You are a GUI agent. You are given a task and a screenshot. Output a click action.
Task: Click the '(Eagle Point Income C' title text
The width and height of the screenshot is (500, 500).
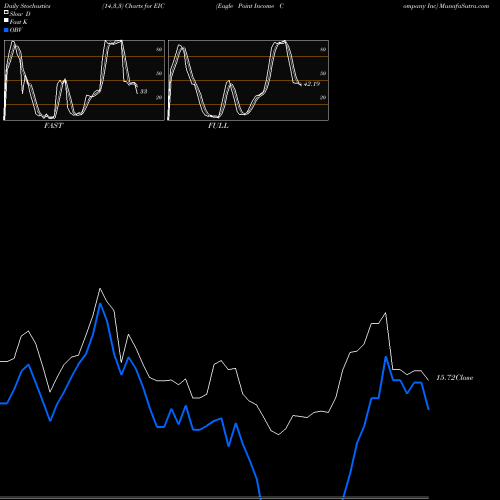[250, 6]
